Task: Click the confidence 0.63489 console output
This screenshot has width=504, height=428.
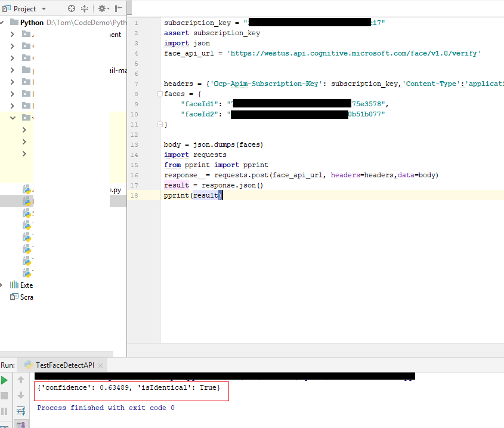Action: point(129,387)
